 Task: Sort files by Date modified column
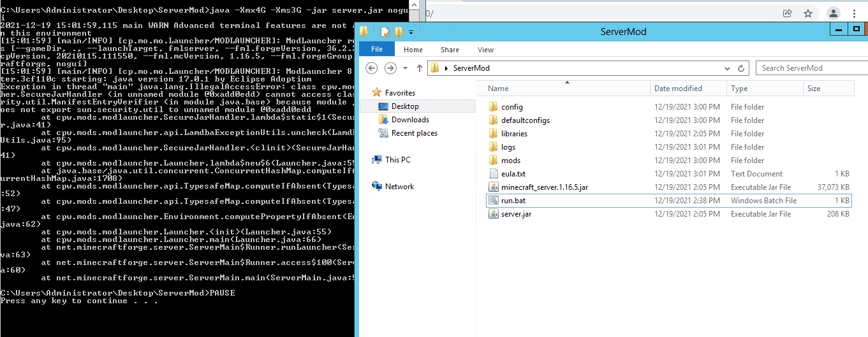point(677,89)
